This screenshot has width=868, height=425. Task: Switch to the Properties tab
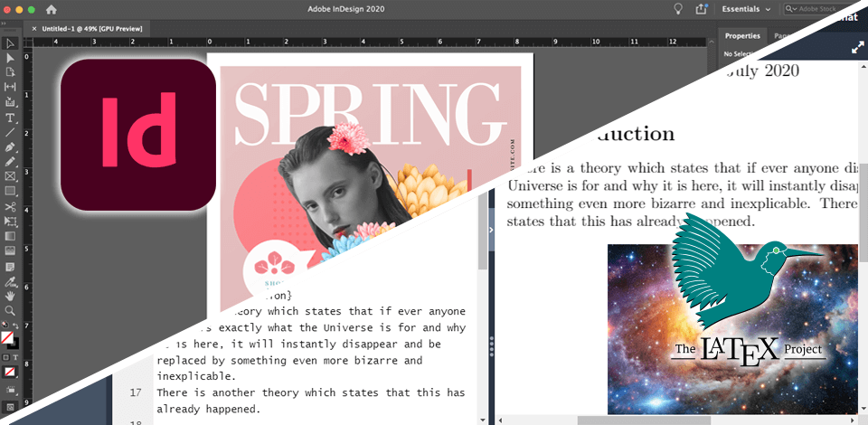tap(742, 36)
